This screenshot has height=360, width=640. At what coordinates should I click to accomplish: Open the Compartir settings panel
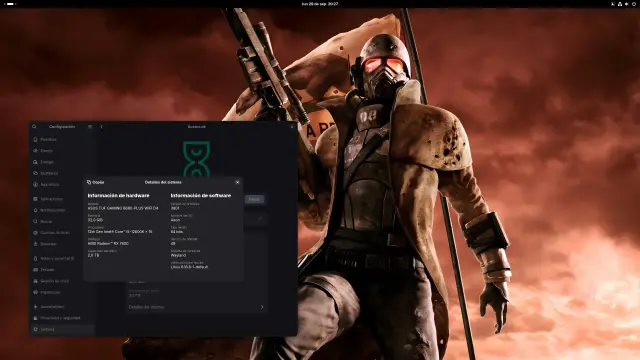[x=62, y=244]
